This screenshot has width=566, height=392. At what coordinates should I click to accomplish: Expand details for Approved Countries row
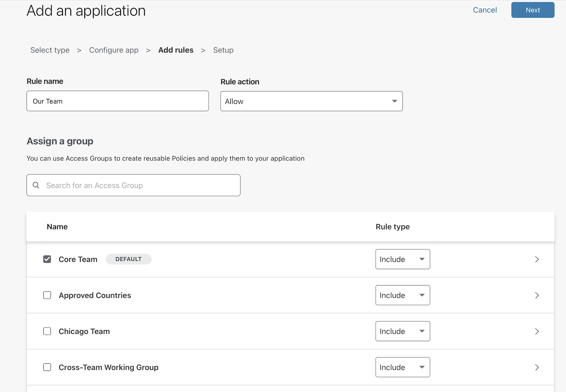point(537,295)
